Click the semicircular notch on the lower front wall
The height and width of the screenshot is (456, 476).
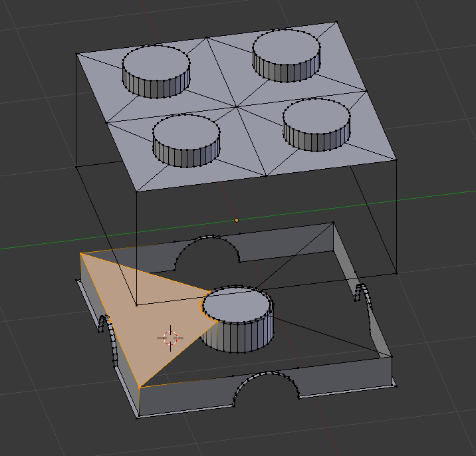pos(267,388)
